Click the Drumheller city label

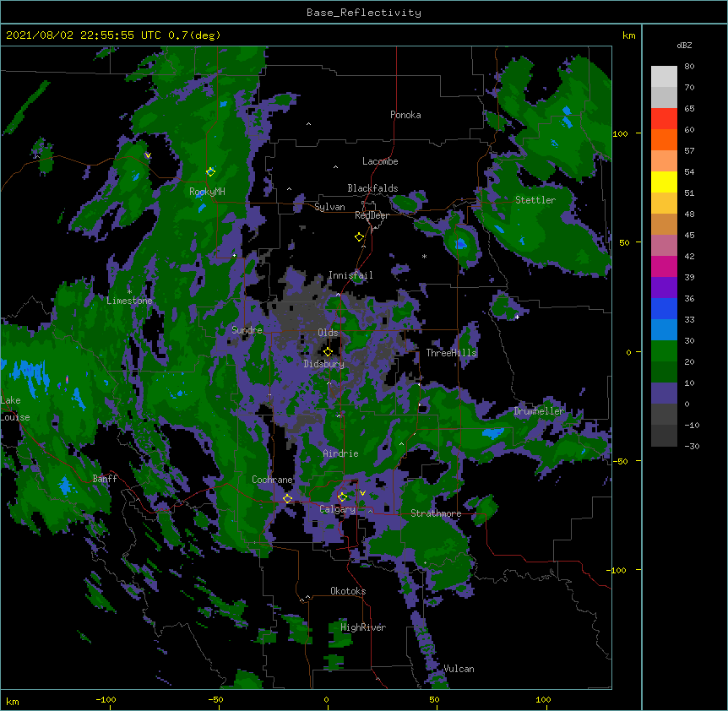tap(539, 411)
